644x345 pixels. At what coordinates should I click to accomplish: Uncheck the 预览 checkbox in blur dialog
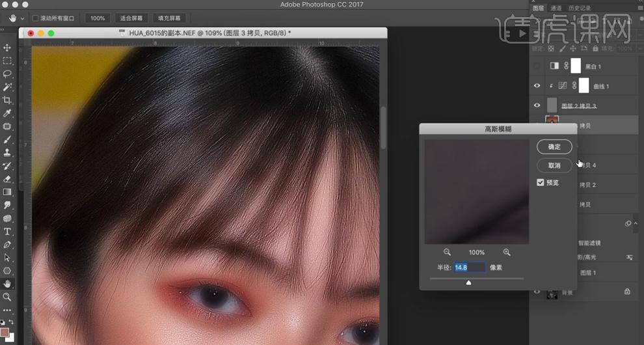click(541, 182)
